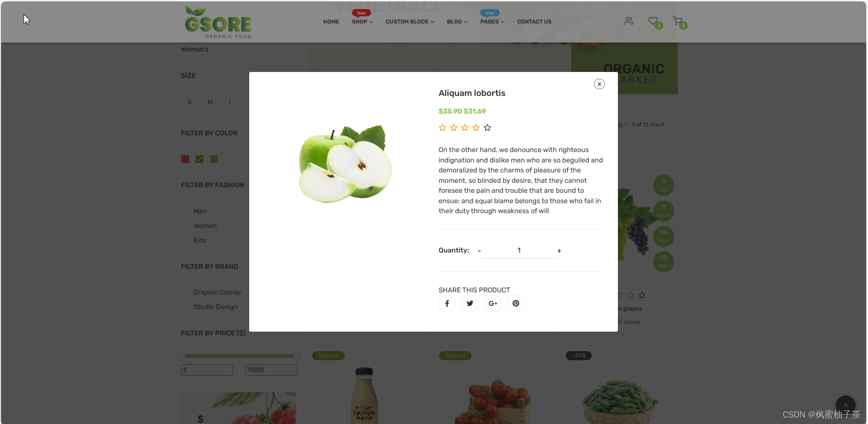Open the Contact Us page
The image size is (868, 424).
coord(534,22)
